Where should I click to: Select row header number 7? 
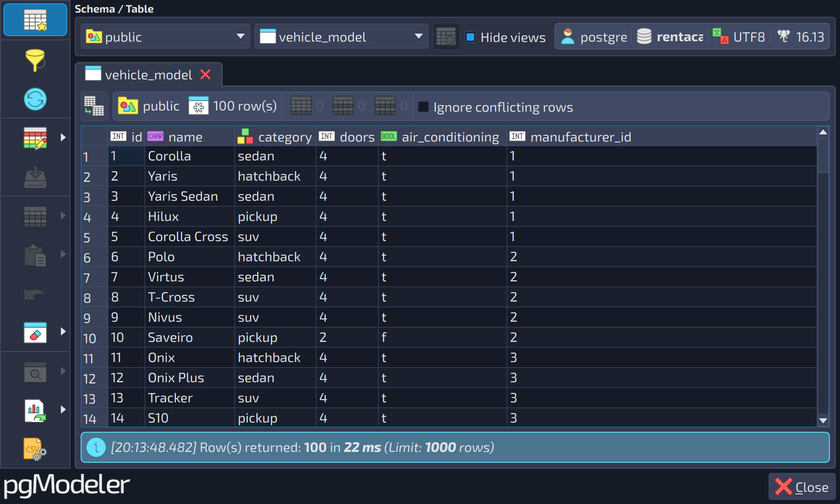(94, 278)
